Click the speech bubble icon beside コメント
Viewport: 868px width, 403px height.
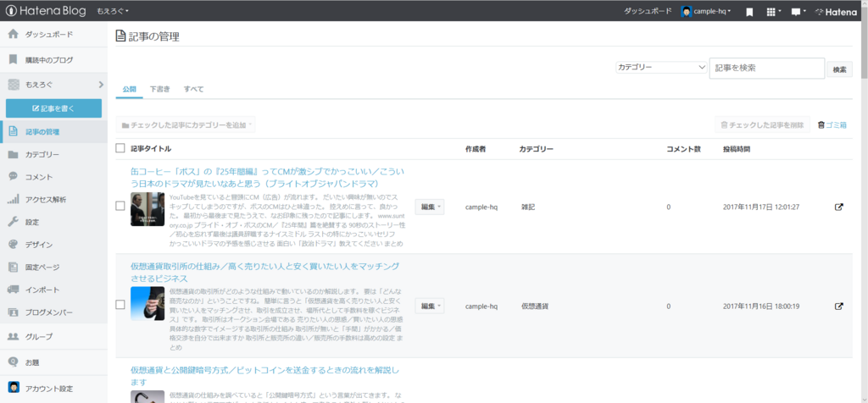[x=14, y=176]
